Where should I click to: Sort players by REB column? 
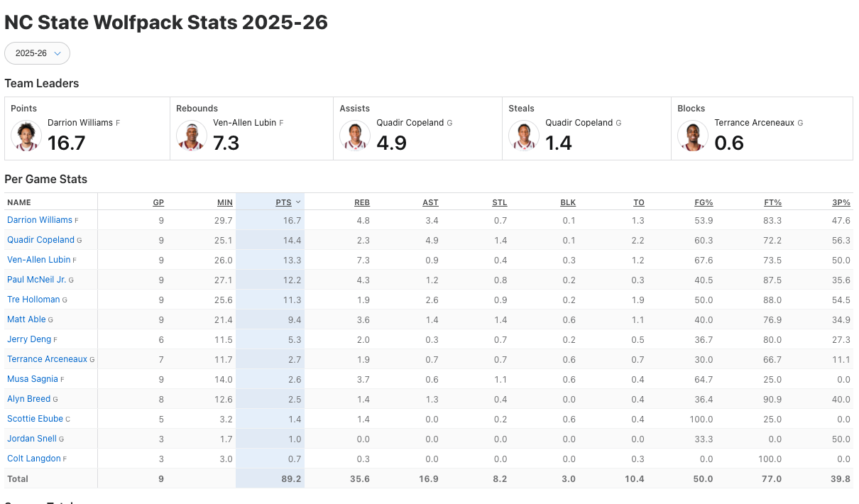click(x=362, y=202)
